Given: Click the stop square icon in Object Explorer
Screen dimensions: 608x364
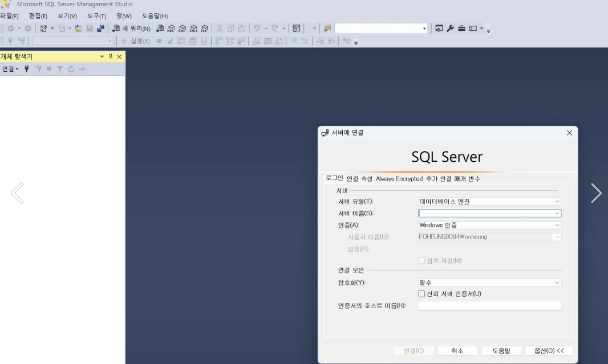Looking at the screenshot, I should pyautogui.click(x=49, y=69).
